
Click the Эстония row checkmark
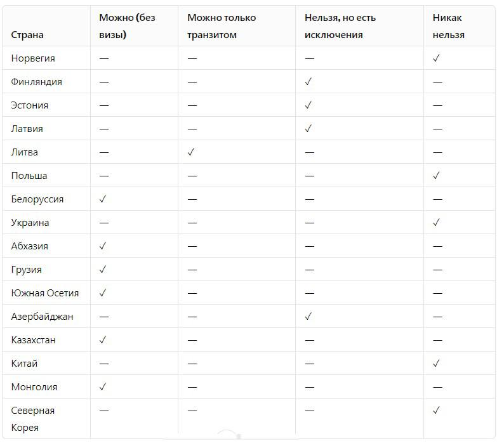308,105
